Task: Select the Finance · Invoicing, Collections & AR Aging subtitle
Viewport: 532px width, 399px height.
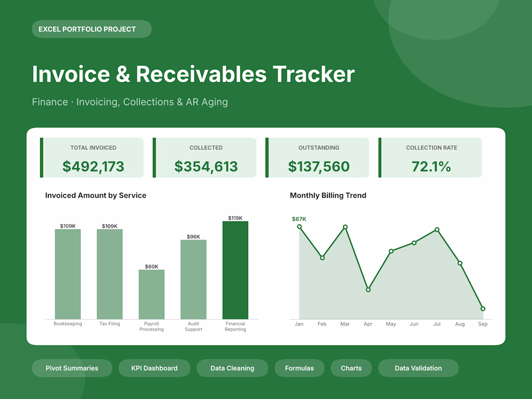Action: (x=130, y=102)
